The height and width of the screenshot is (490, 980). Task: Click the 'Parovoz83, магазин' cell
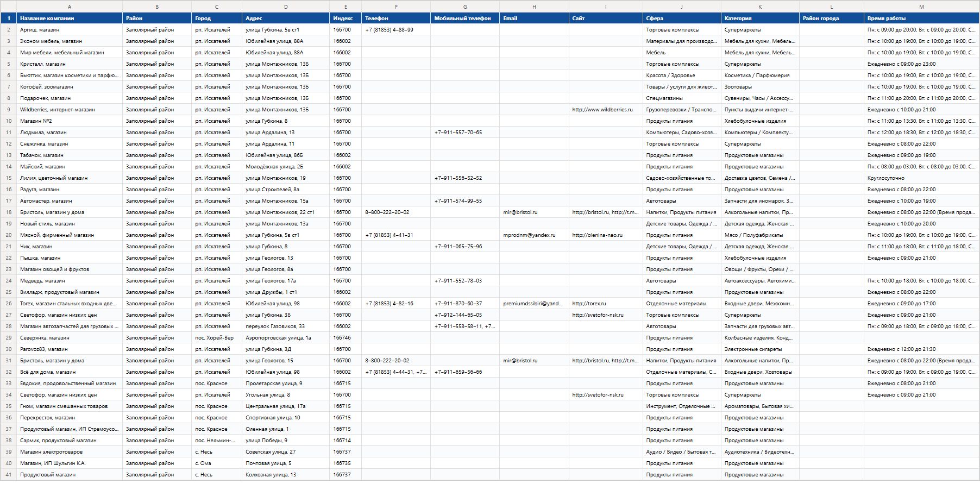point(70,349)
